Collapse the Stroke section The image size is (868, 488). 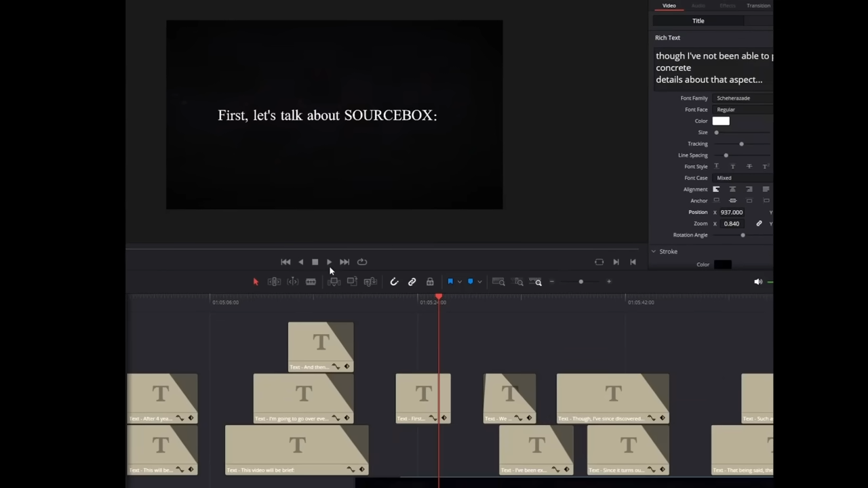pyautogui.click(x=654, y=251)
